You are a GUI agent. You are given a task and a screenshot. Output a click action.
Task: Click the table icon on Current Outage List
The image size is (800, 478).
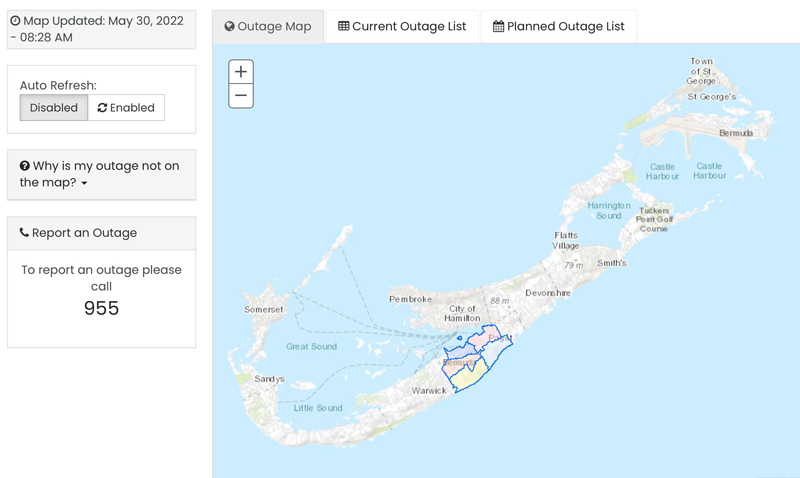343,27
